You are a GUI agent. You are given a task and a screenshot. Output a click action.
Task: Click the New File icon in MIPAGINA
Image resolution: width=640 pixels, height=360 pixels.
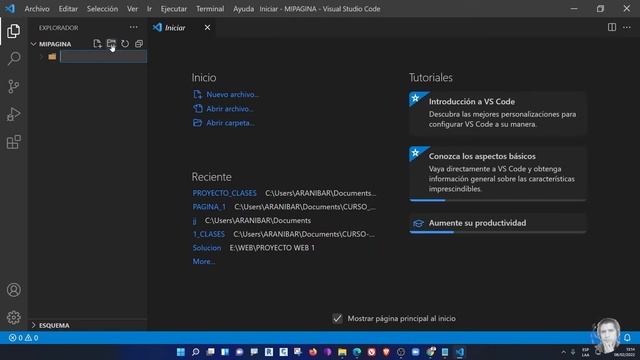click(x=97, y=44)
